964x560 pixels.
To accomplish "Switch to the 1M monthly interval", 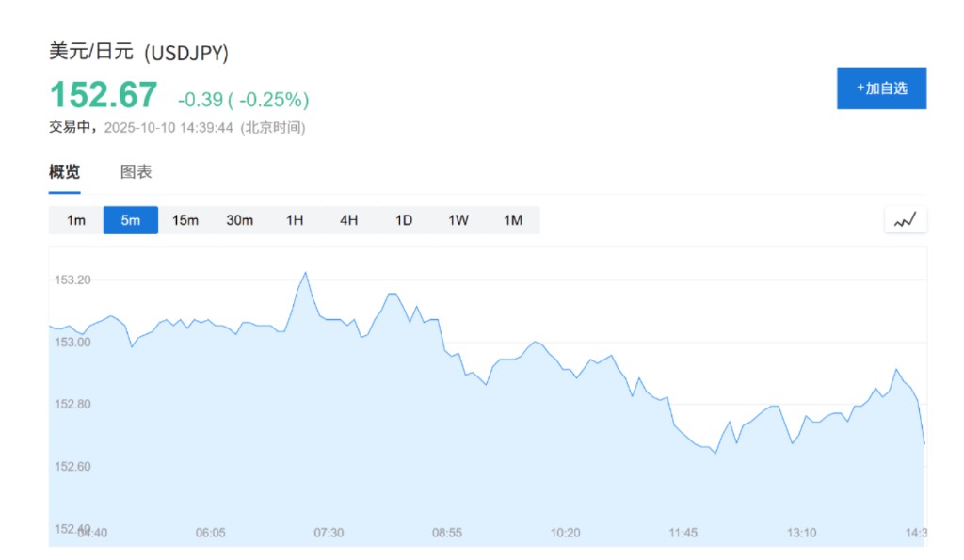I will pyautogui.click(x=513, y=220).
